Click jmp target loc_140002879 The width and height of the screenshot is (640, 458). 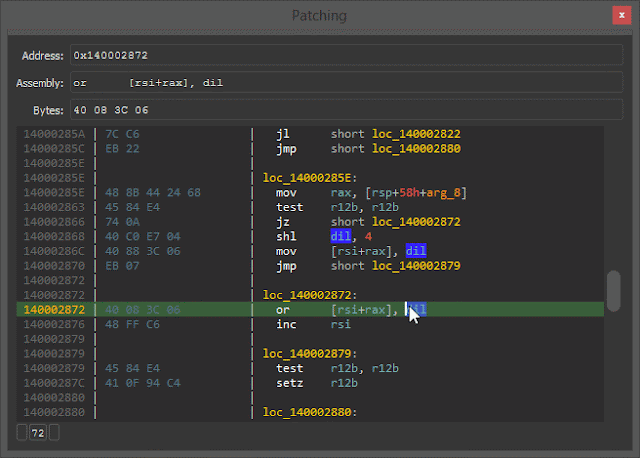(x=416, y=266)
